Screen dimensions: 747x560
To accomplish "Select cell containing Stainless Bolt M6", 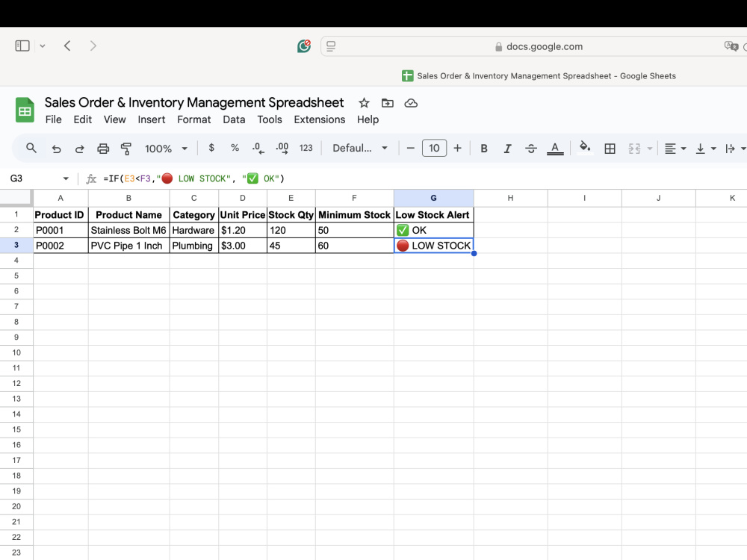I will click(x=128, y=230).
